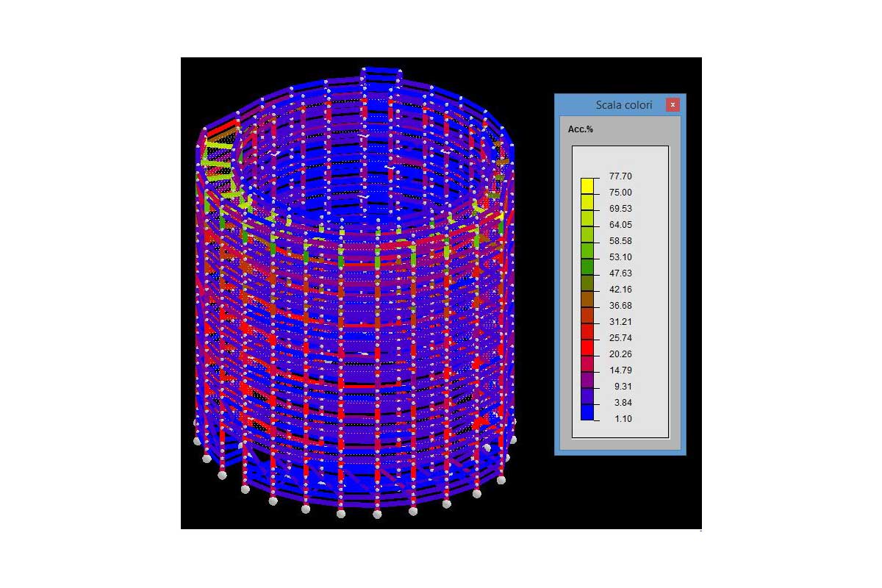Pick the dark green swatch beside 53.10
Screen dimensions: 882x588
pos(587,265)
